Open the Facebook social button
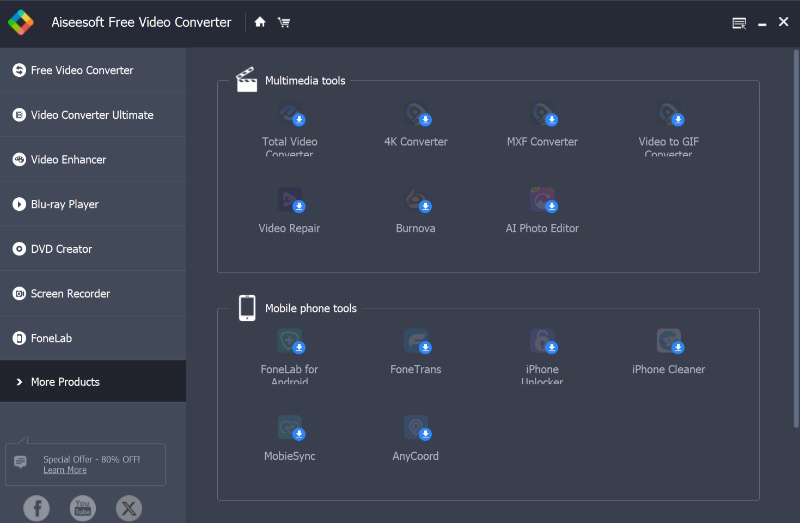Image resolution: width=800 pixels, height=523 pixels. (x=36, y=508)
